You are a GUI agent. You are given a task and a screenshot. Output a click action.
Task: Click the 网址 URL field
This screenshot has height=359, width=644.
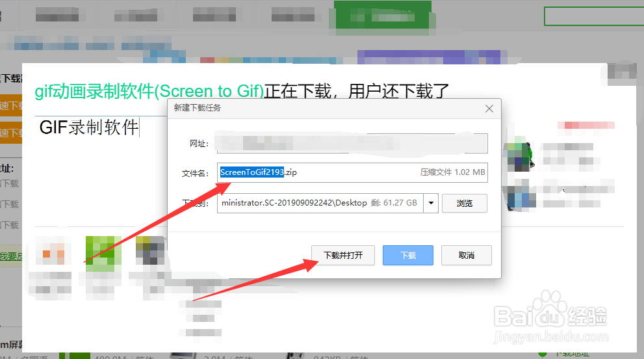pos(352,143)
